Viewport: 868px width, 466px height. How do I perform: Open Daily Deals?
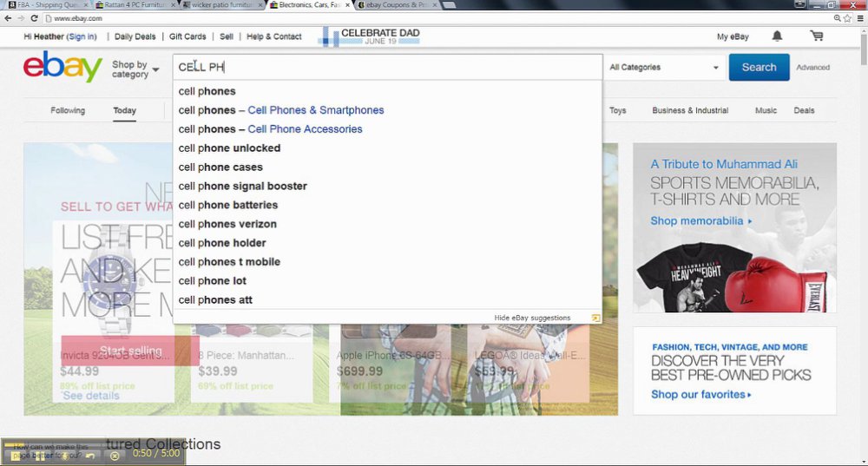coord(135,36)
